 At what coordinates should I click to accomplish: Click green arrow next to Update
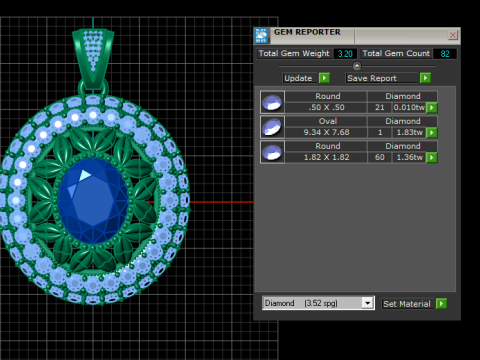(x=324, y=78)
